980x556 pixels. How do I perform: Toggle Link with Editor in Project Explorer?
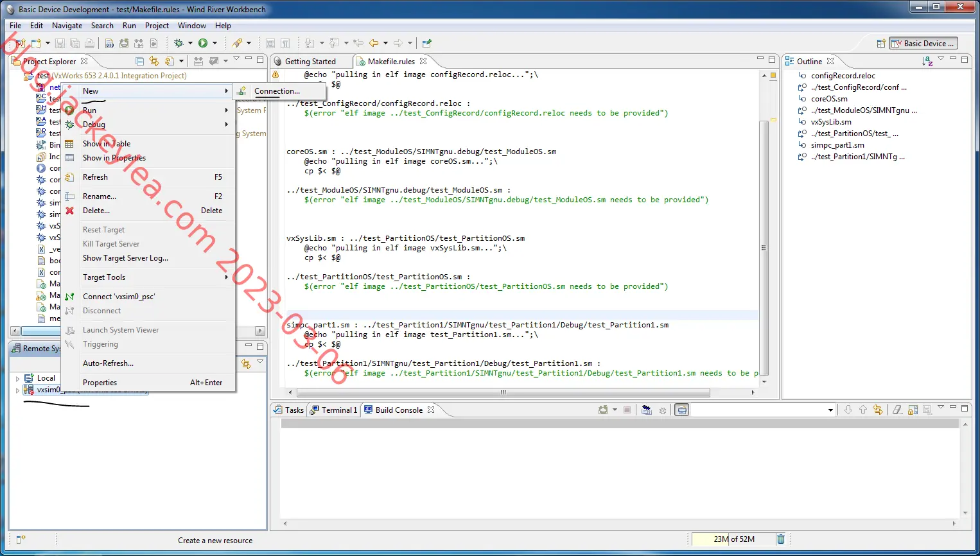coord(154,61)
